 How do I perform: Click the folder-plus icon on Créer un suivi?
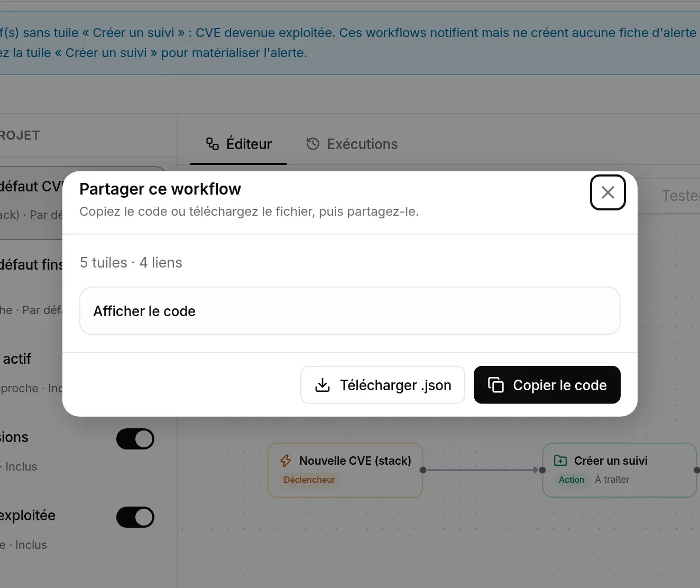(x=560, y=461)
